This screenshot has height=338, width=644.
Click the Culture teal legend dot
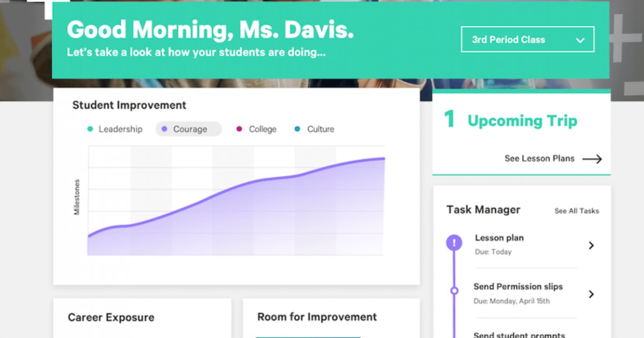pyautogui.click(x=297, y=129)
